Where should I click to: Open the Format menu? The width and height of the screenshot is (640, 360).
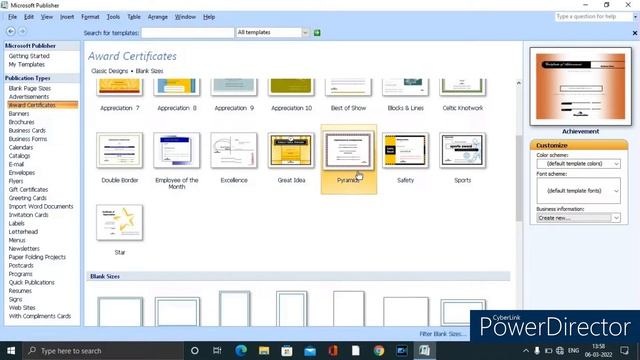pos(90,17)
